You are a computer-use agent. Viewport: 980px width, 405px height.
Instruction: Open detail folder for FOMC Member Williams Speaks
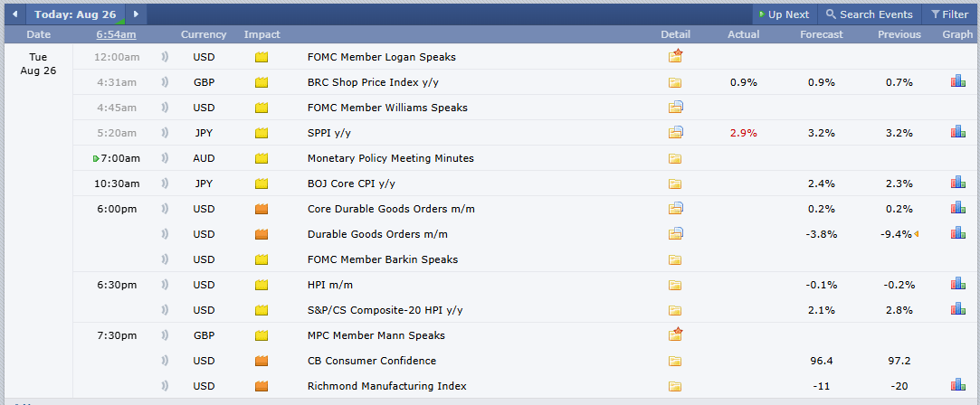676,108
